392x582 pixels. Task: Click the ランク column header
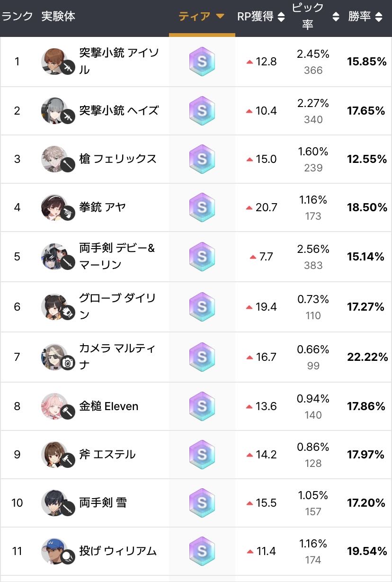[x=18, y=17]
